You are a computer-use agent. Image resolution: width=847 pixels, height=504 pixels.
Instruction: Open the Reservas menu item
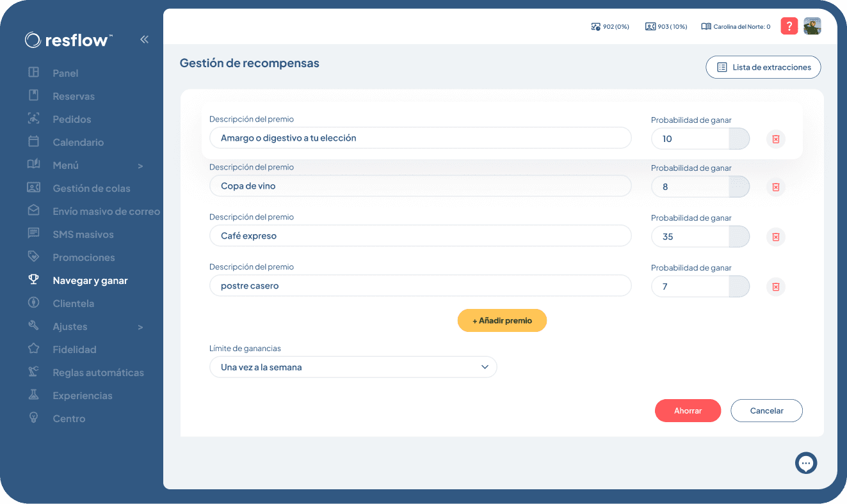click(74, 97)
